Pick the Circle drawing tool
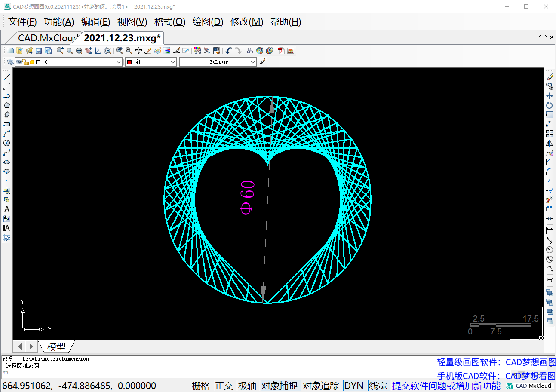This screenshot has height=392, width=556. (7, 143)
